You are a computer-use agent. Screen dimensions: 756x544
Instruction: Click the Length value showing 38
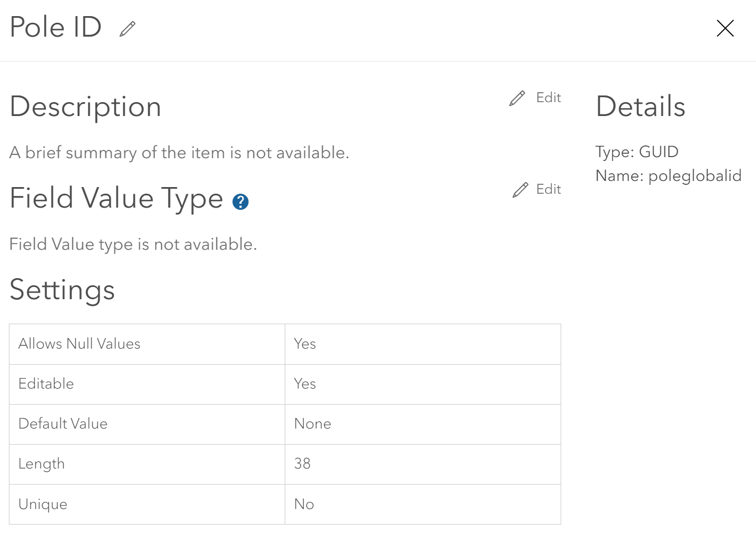[303, 464]
